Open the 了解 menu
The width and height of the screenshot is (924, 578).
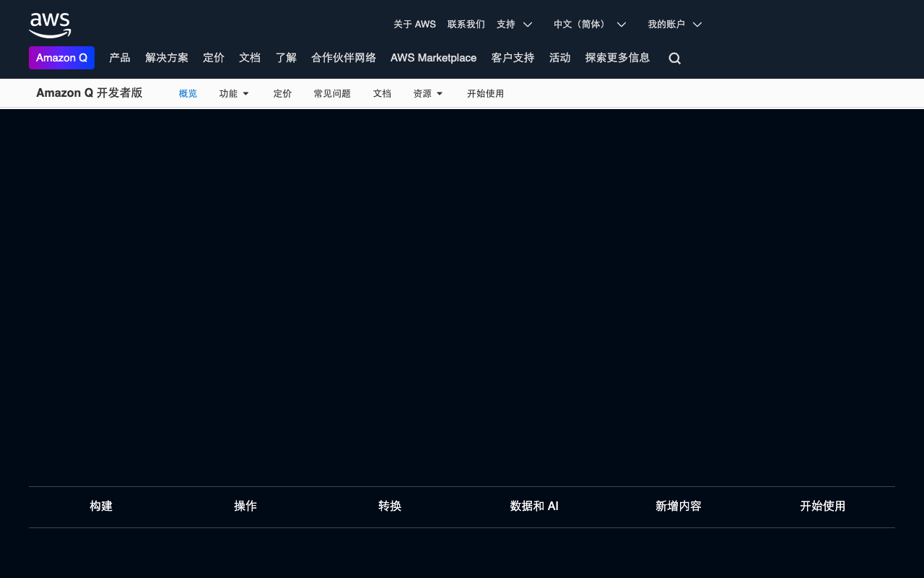[x=286, y=58]
